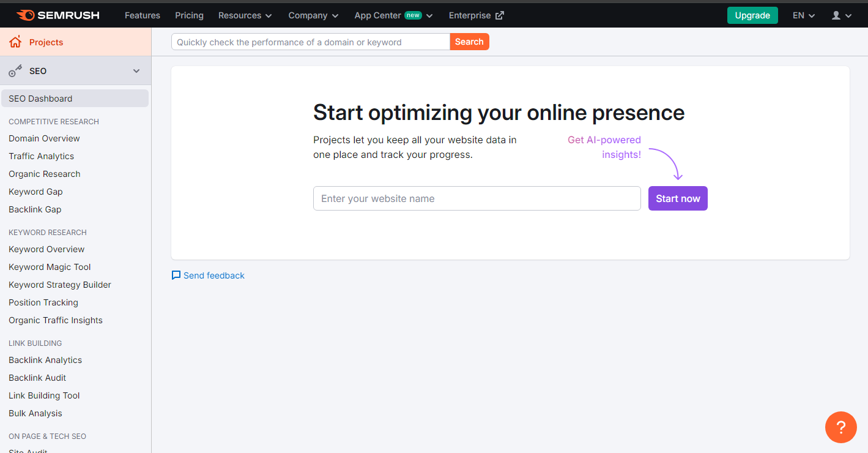
Task: Open Organic Traffic Insights link
Action: click(x=56, y=320)
